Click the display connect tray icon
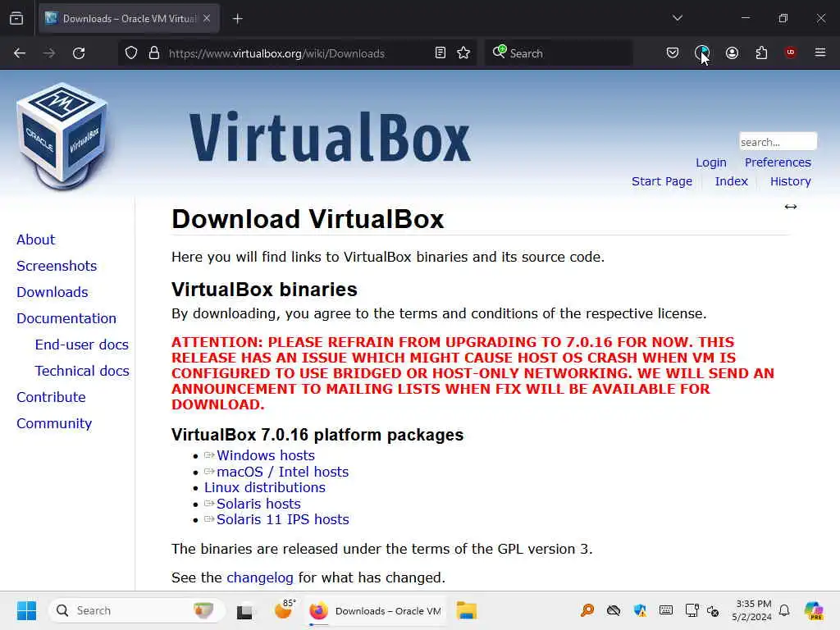Image resolution: width=840 pixels, height=630 pixels. 692,610
